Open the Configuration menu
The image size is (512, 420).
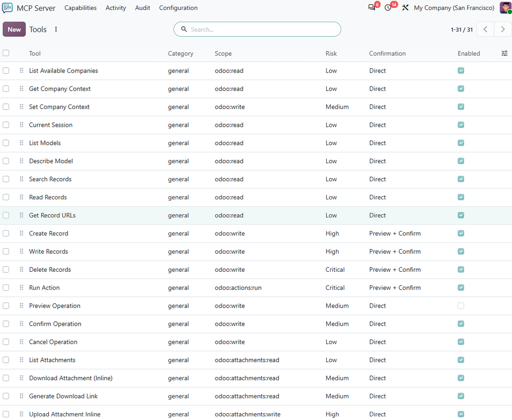(178, 8)
